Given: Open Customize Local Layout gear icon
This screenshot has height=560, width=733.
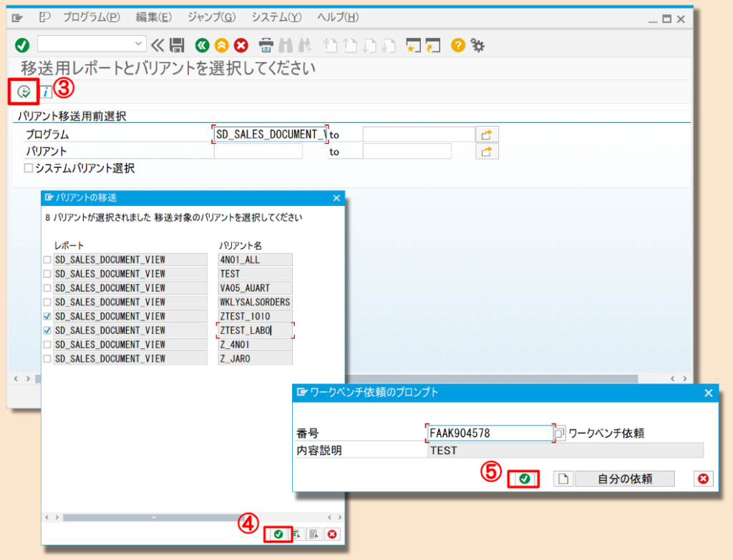Looking at the screenshot, I should tap(477, 45).
